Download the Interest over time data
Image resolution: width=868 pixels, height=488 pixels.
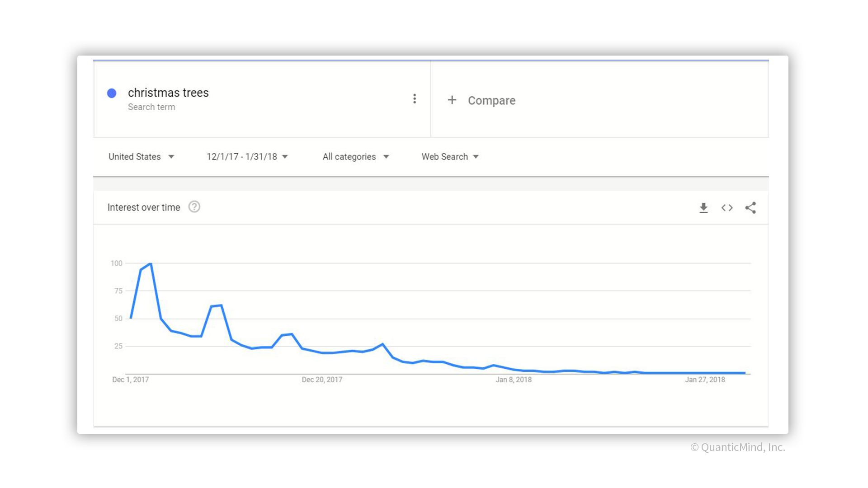703,208
